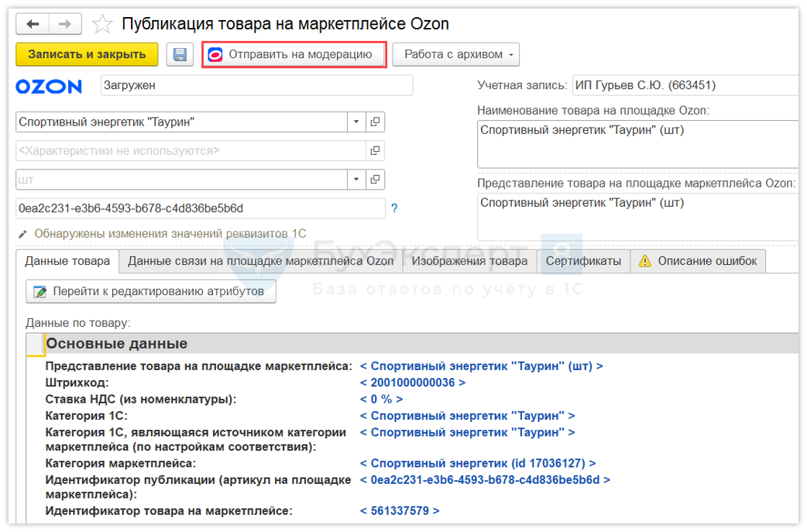807x532 pixels.
Task: Open the 'Описание ошибок' tab
Action: click(x=698, y=262)
